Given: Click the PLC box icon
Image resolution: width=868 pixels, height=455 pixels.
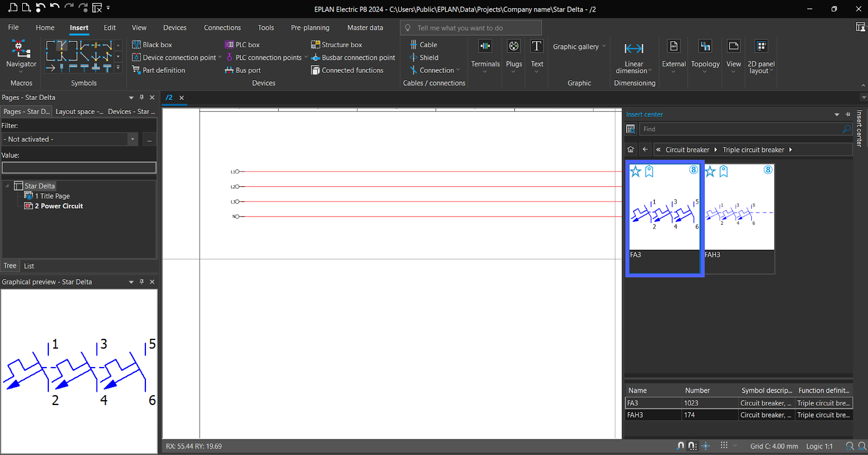Looking at the screenshot, I should point(229,45).
